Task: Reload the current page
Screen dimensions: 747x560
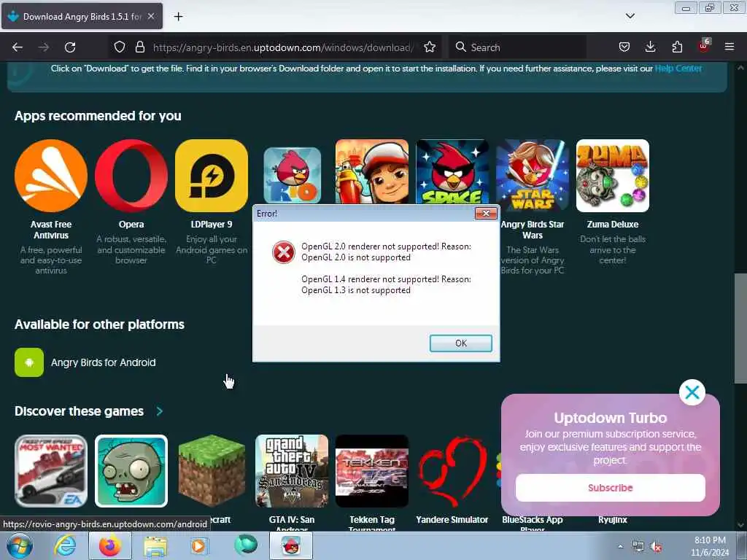Action: tap(70, 47)
